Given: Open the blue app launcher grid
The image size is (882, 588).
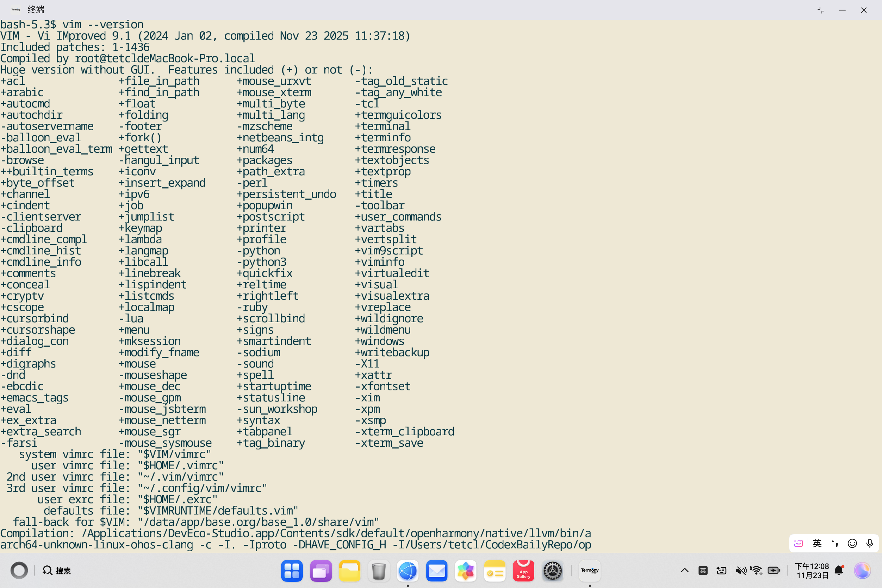Looking at the screenshot, I should click(x=292, y=571).
